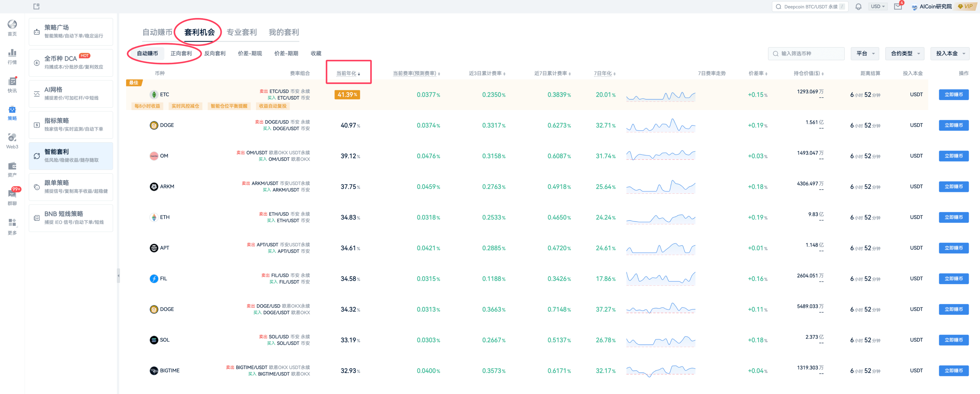Screen dimensions: 980x394
Task: Open AI网格 grid strategy card
Action: (71, 94)
